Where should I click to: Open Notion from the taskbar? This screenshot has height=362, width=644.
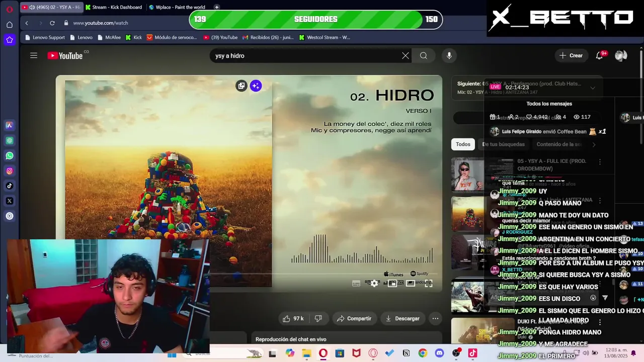pyautogui.click(x=406, y=353)
